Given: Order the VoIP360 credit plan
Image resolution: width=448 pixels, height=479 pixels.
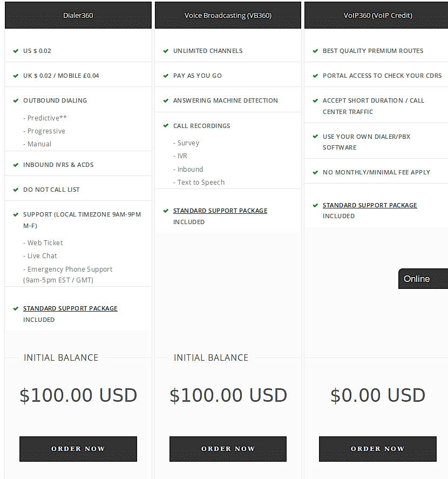Looking at the screenshot, I should click(x=377, y=449).
